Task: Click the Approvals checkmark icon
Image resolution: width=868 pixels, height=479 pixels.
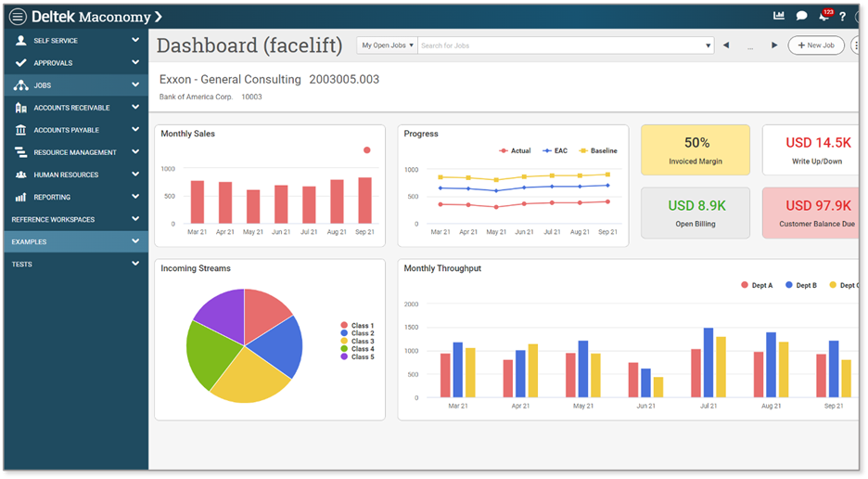Action: point(21,62)
